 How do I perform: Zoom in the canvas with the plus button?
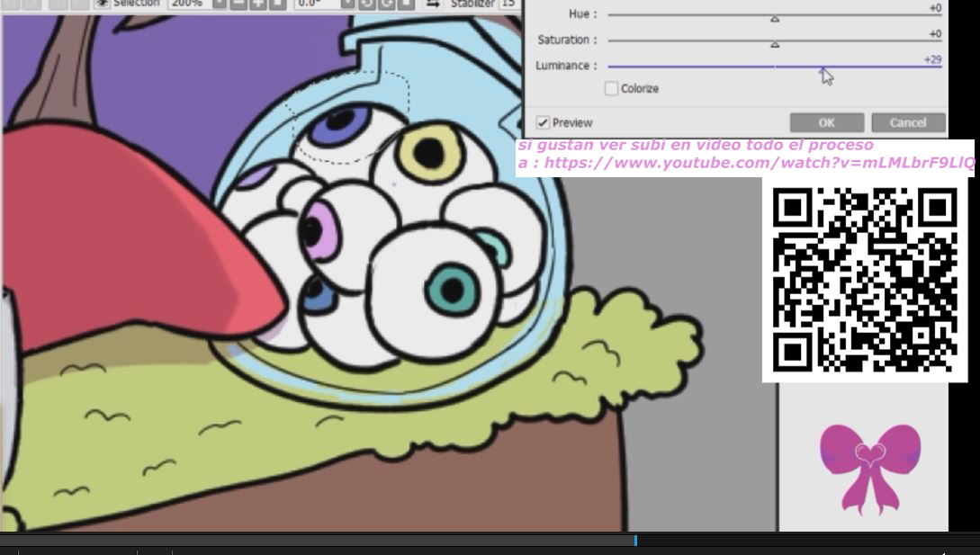[257, 4]
